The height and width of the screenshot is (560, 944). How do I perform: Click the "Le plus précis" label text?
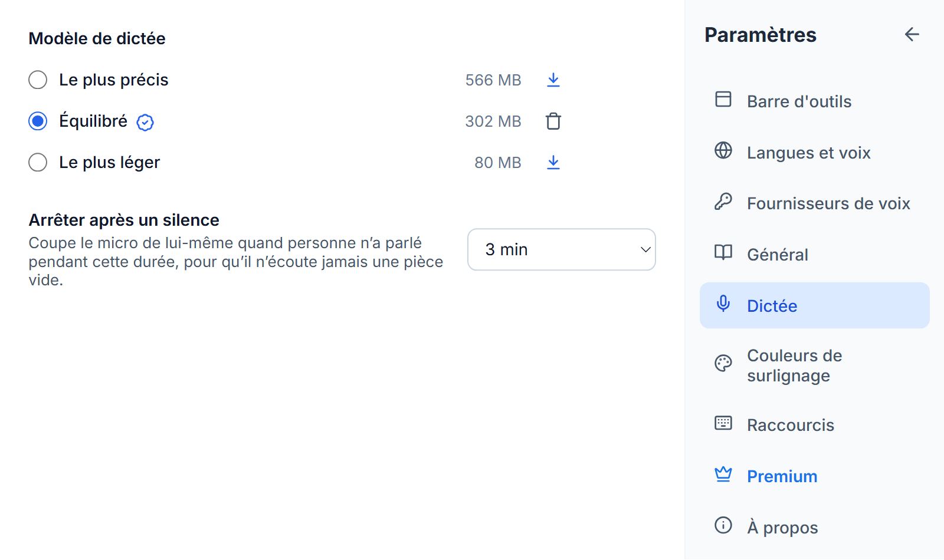[x=114, y=80]
